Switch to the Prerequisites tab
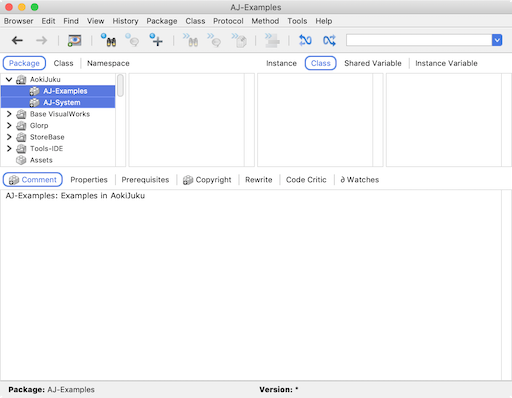Screen dimensions: 512x398 click(x=145, y=180)
